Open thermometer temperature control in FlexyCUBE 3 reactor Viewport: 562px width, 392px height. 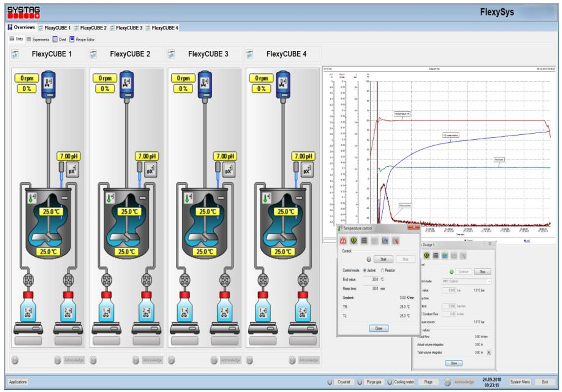(188, 198)
